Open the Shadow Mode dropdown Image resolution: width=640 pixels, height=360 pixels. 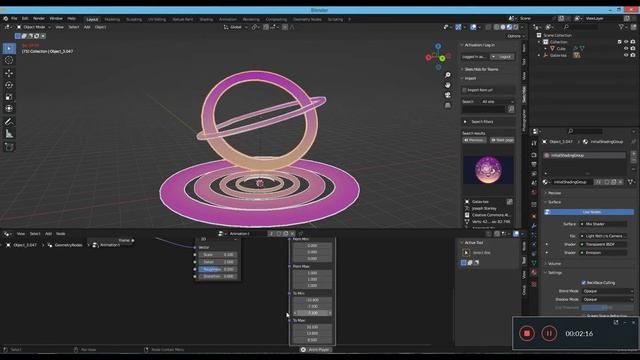click(x=607, y=299)
